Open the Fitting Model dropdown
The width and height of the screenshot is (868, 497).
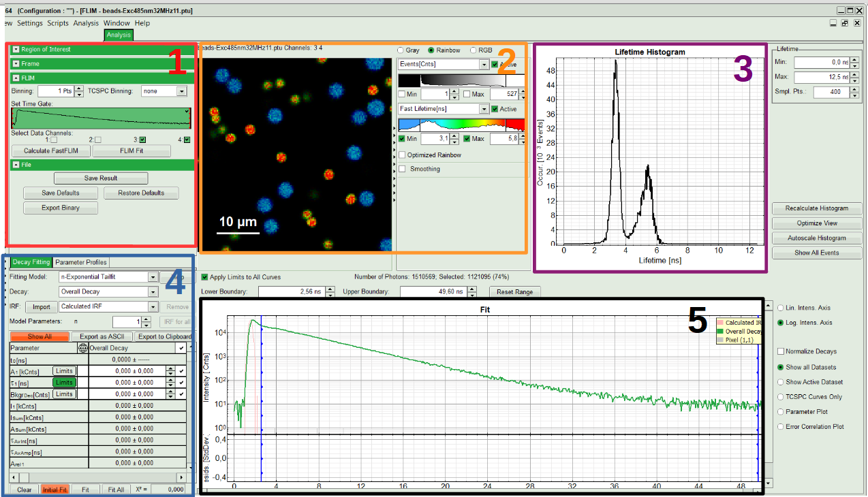click(153, 277)
